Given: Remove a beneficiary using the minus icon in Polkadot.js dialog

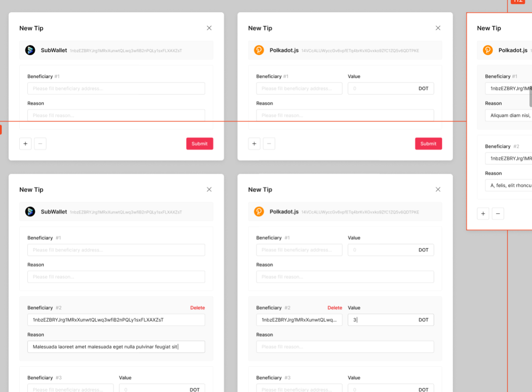Looking at the screenshot, I should [269, 144].
